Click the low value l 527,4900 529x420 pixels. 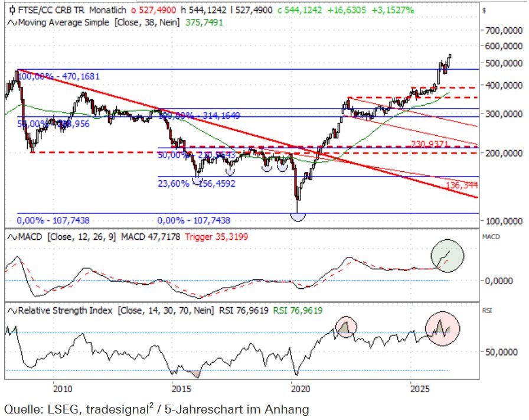click(x=252, y=10)
